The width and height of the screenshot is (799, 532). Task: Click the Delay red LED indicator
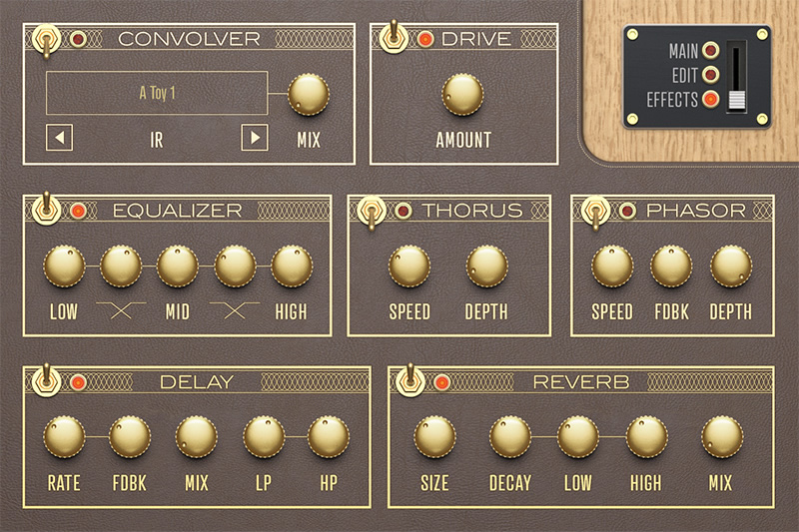pos(78,382)
